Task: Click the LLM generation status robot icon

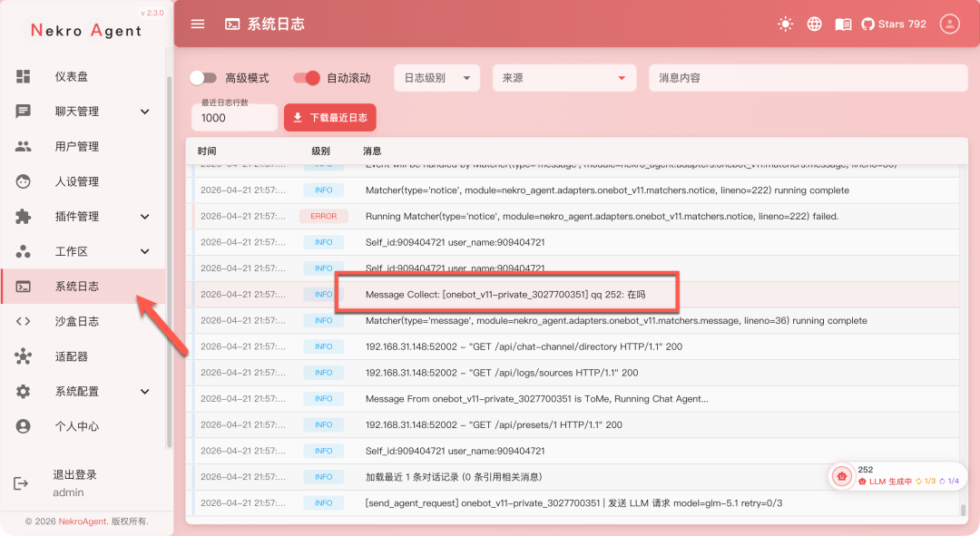Action: [841, 476]
